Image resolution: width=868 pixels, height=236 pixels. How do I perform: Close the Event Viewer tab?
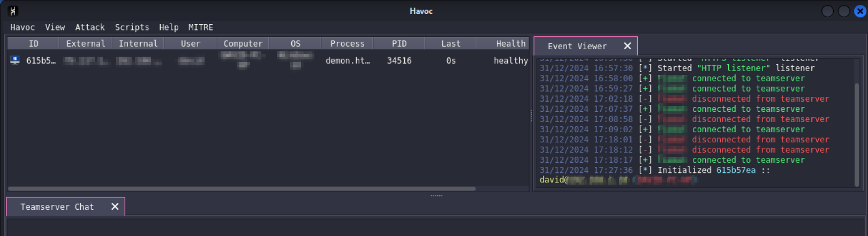628,46
